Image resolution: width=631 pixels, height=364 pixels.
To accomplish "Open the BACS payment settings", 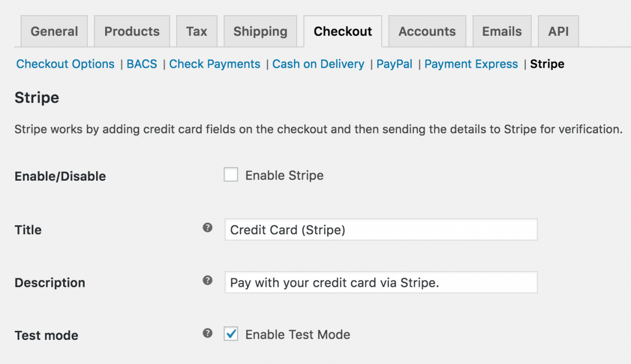I will pos(141,64).
